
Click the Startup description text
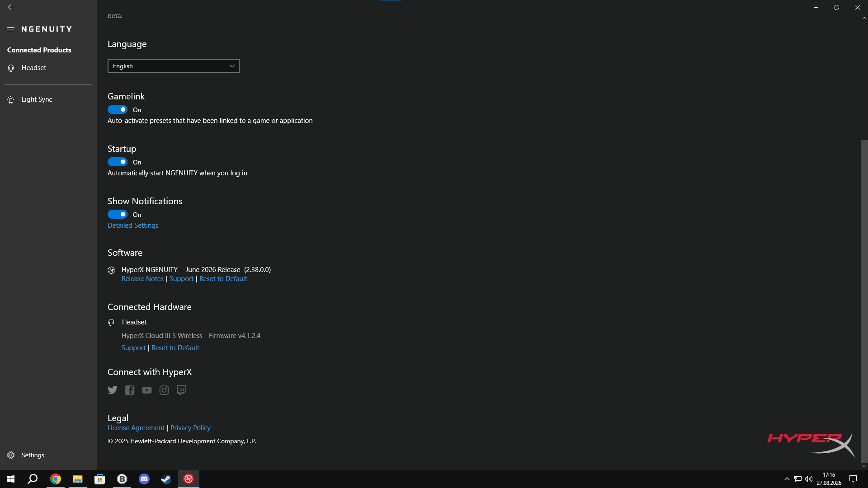click(x=177, y=173)
